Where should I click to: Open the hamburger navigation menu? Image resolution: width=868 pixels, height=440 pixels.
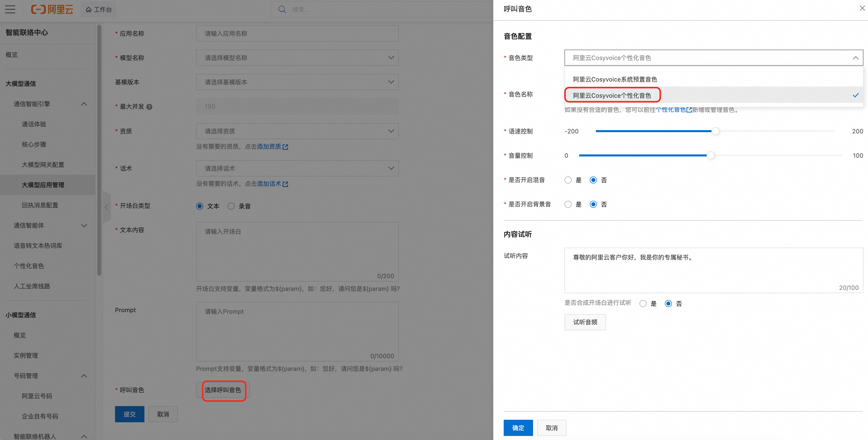click(10, 9)
